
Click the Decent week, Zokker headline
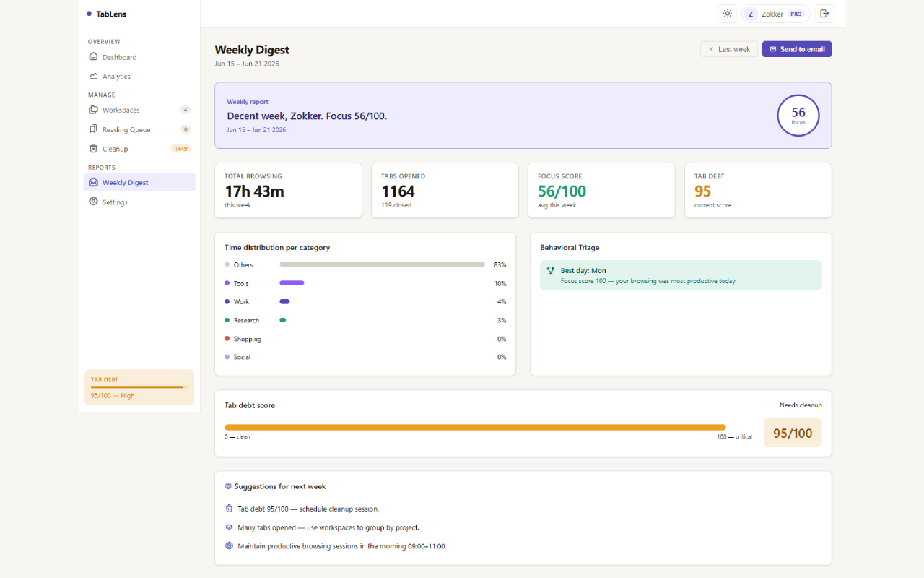click(307, 116)
